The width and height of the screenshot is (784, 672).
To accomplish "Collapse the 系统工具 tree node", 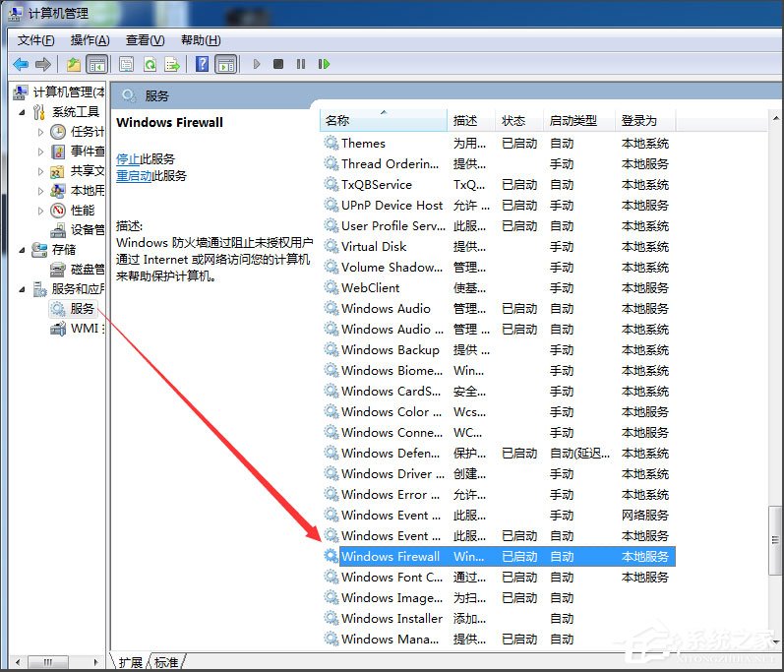I will pyautogui.click(x=23, y=112).
